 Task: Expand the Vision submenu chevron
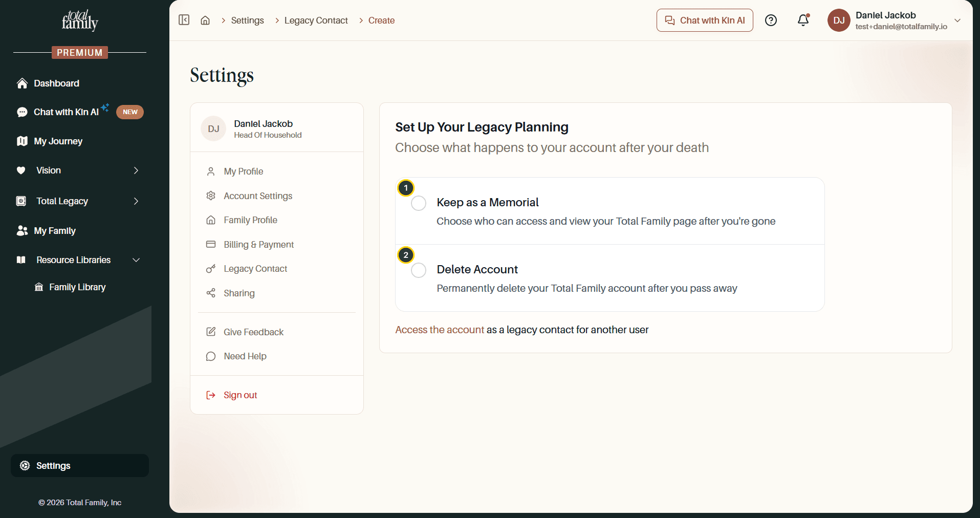(x=136, y=170)
